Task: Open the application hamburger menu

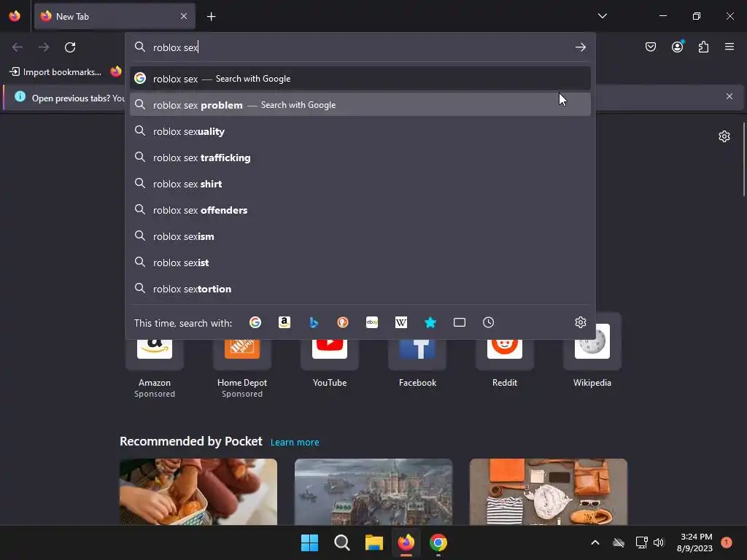Action: click(x=729, y=47)
